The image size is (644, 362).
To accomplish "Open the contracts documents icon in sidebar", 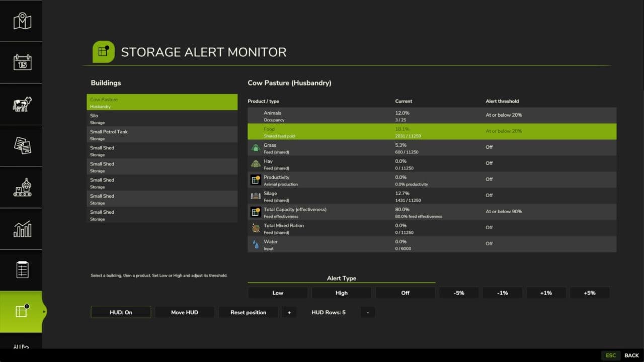I will point(22,146).
